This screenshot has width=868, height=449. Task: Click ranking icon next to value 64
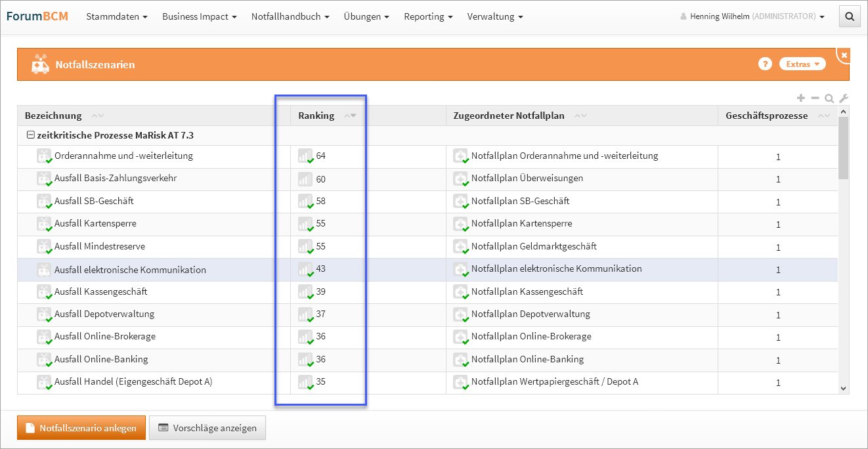tap(305, 156)
